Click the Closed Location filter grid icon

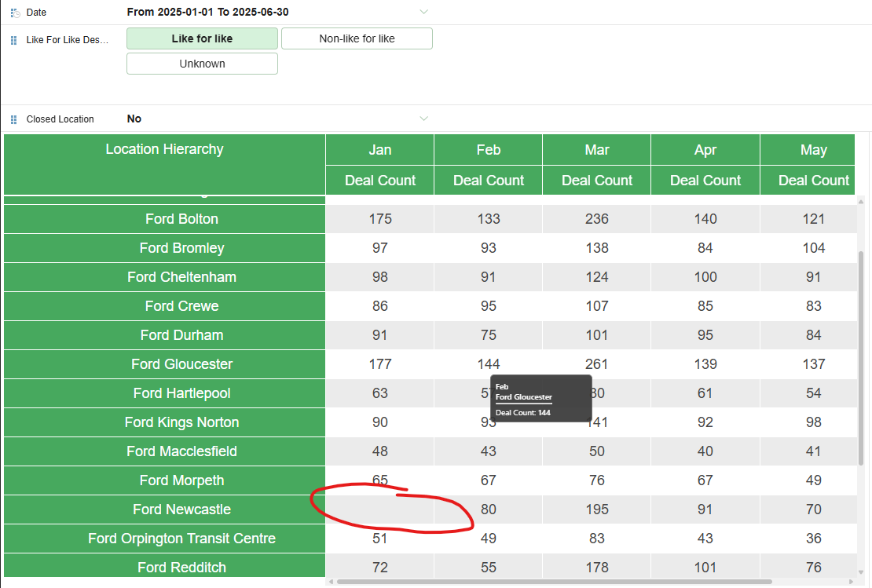14,119
